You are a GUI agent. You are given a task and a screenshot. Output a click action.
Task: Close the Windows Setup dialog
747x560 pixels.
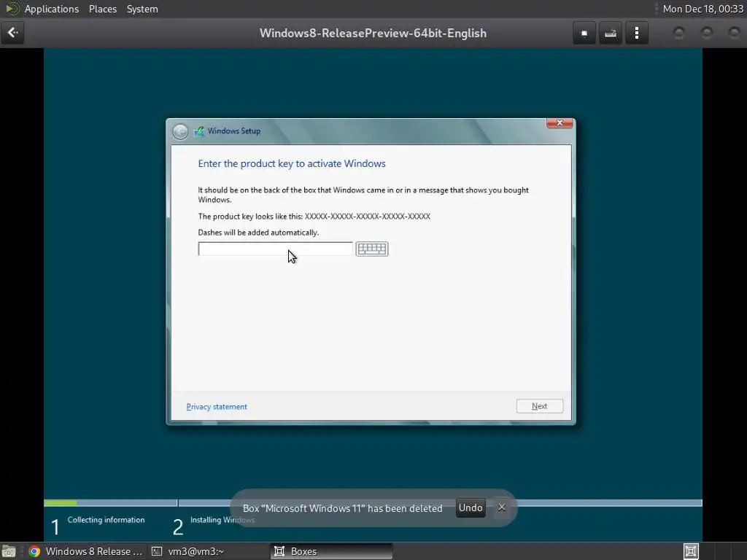[560, 122]
